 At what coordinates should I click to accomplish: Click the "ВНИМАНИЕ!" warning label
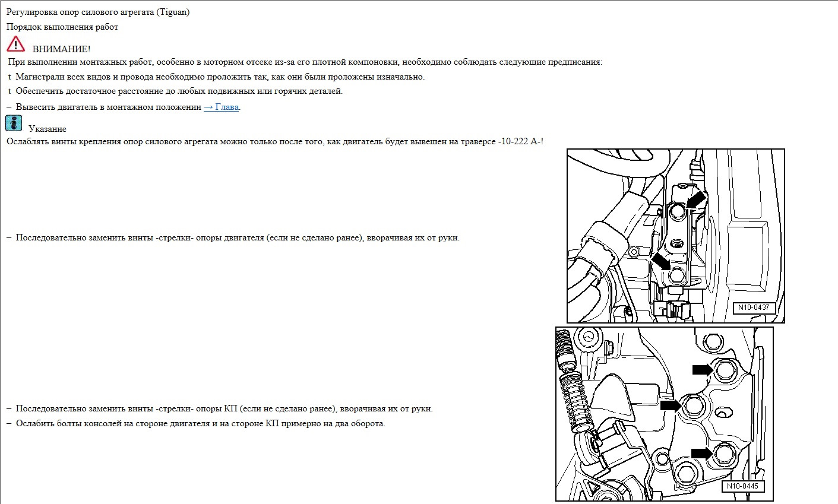tap(61, 49)
